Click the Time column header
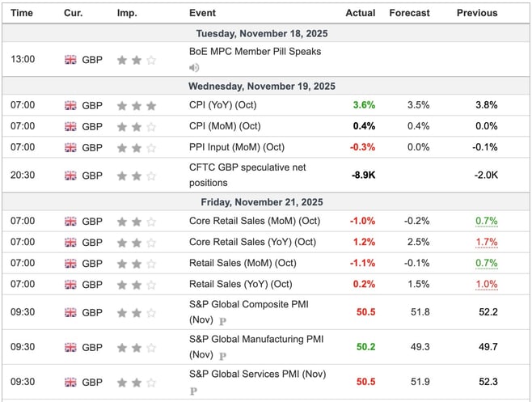532x402 pixels. [x=23, y=13]
